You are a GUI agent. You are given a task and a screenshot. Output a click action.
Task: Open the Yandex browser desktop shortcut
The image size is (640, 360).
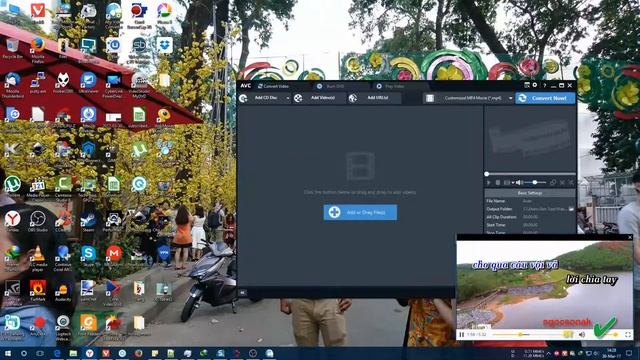click(12, 222)
